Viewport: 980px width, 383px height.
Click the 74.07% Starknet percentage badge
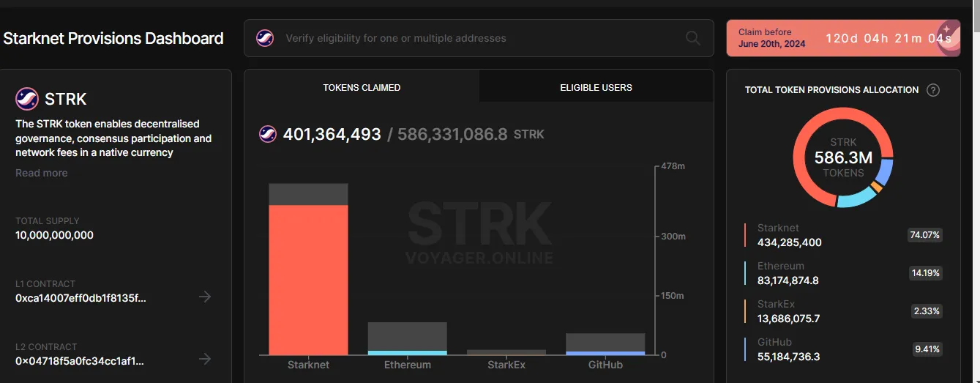(x=924, y=235)
